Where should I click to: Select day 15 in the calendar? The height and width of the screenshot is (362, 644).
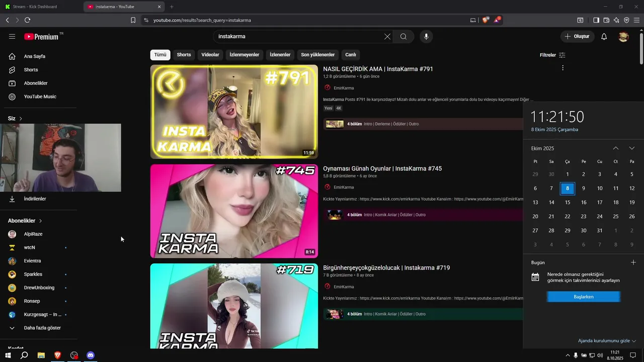coord(568,203)
